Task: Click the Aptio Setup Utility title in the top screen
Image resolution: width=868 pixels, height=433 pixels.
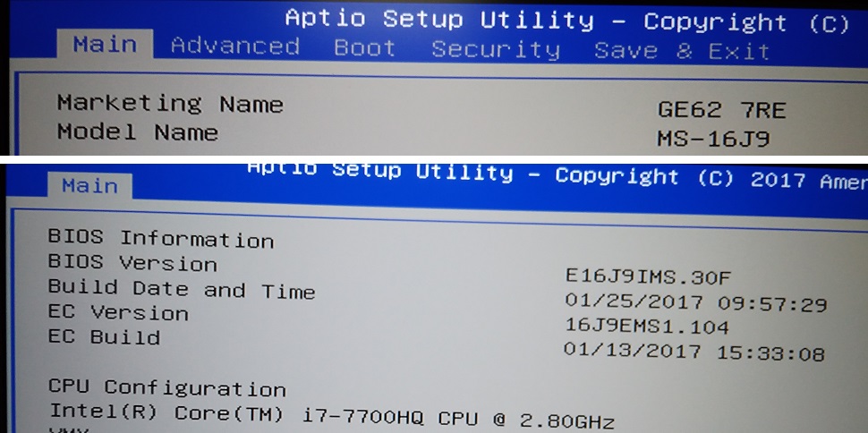Action: click(x=439, y=20)
